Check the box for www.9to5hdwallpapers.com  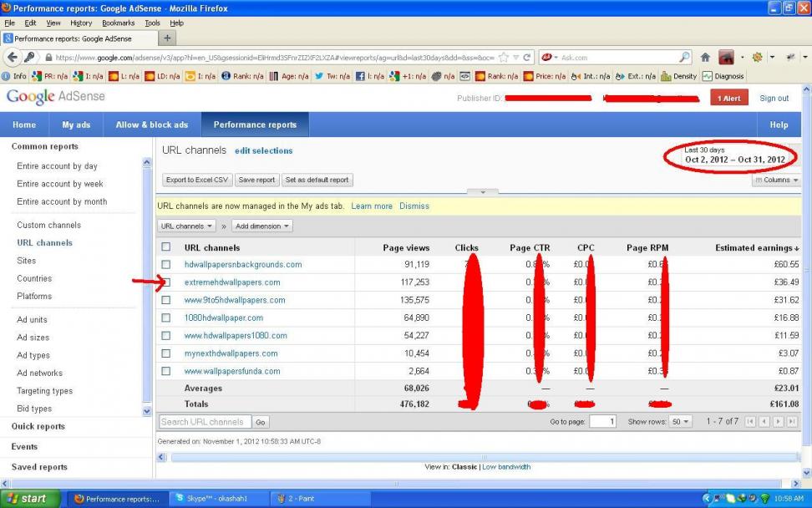pyautogui.click(x=165, y=300)
